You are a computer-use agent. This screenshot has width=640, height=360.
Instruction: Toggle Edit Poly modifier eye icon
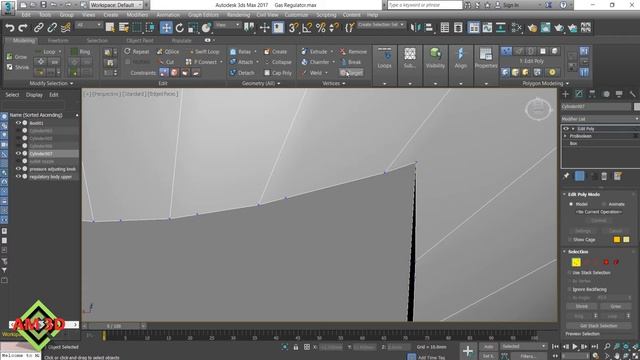[566, 129]
